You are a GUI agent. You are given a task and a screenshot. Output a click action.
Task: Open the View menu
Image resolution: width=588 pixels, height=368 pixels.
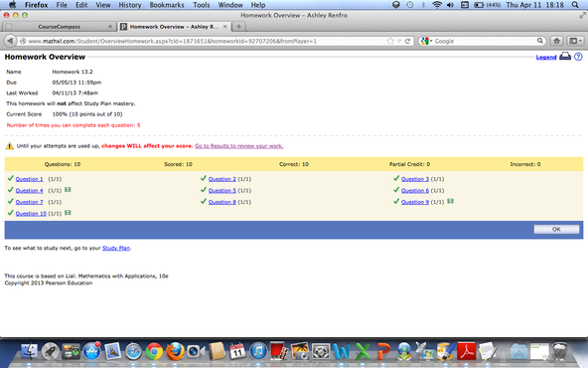pos(103,5)
